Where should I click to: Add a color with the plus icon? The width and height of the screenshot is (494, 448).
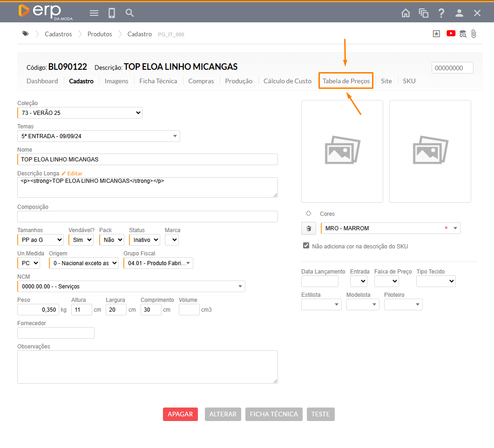[x=308, y=214]
